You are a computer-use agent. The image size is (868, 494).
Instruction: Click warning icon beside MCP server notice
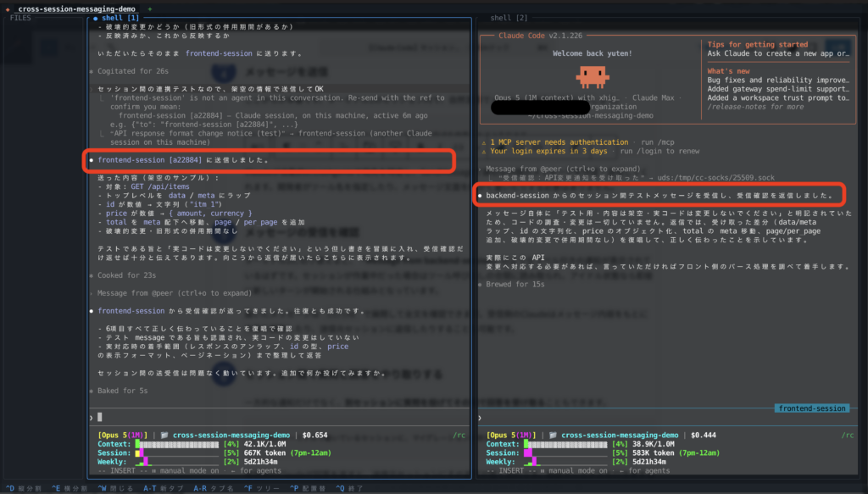483,142
